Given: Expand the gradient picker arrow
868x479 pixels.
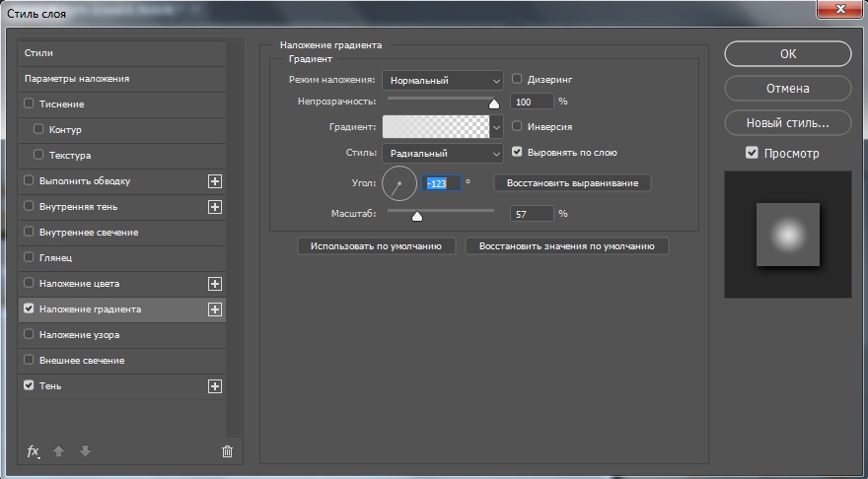Looking at the screenshot, I should [496, 127].
